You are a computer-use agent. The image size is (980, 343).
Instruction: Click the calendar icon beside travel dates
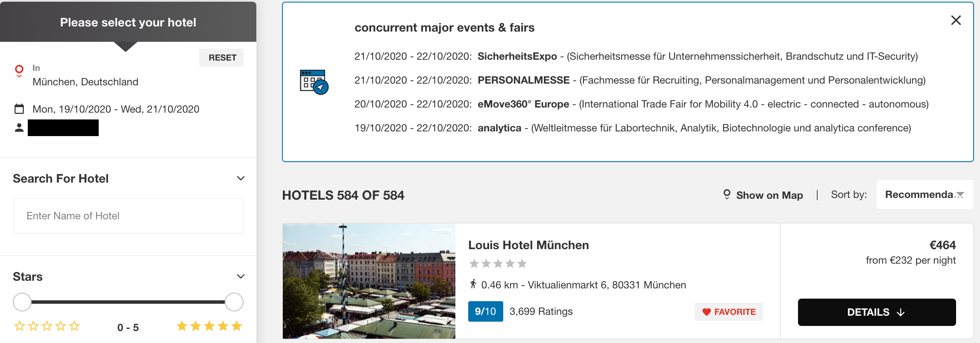click(19, 109)
